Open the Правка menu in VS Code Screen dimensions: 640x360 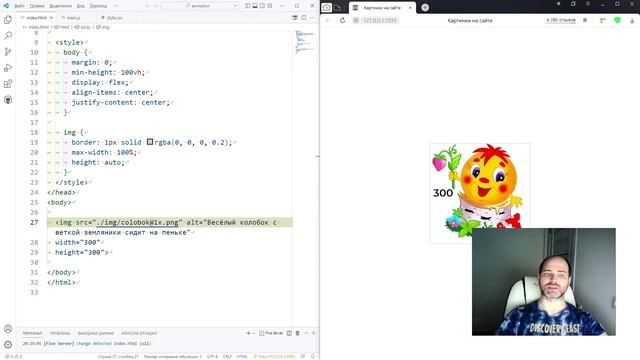click(37, 6)
